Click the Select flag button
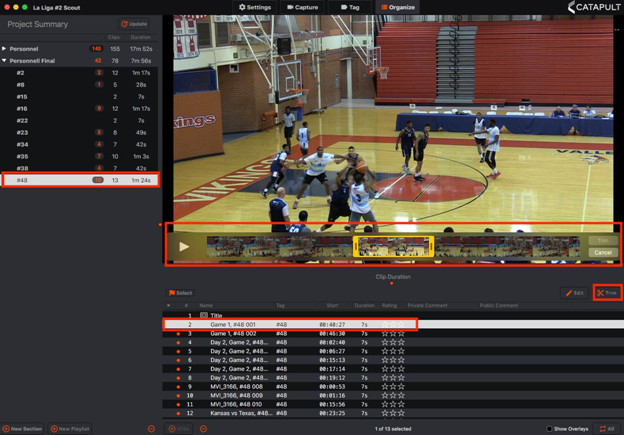The height and width of the screenshot is (435, 624). click(181, 293)
